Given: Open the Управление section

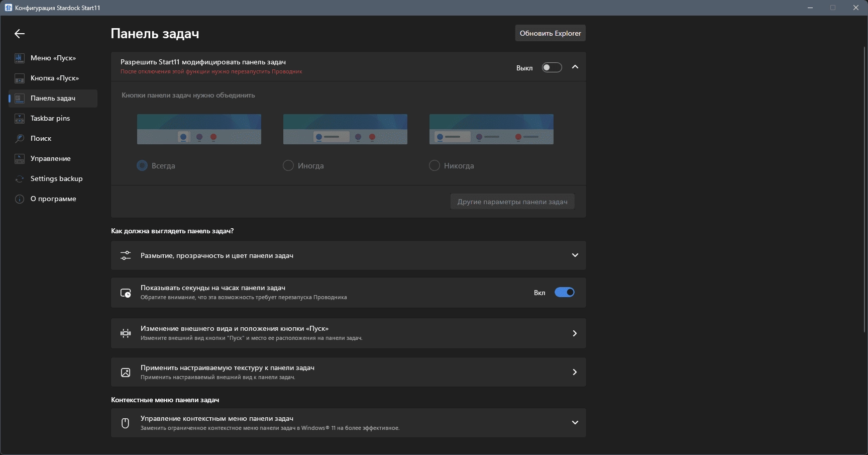Looking at the screenshot, I should pos(53,159).
